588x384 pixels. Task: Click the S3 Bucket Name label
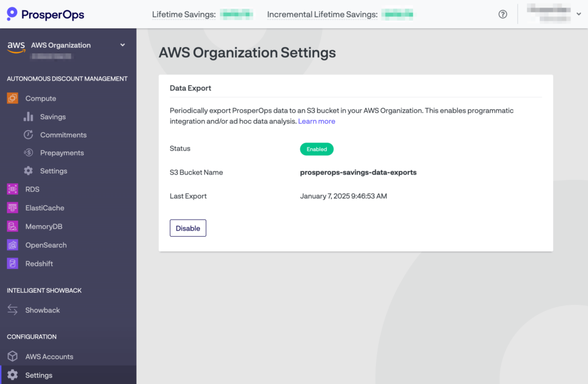(196, 172)
